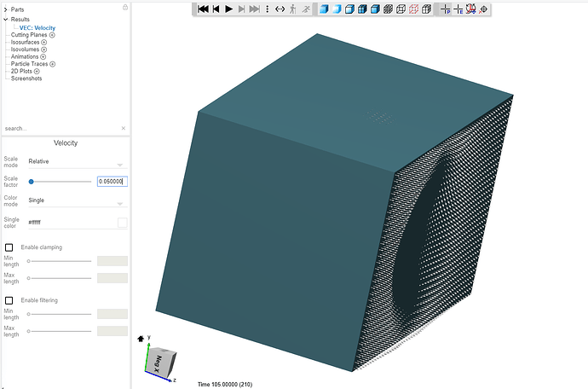Add a new particle trace
Screen dimensions: 588x389
[53, 64]
